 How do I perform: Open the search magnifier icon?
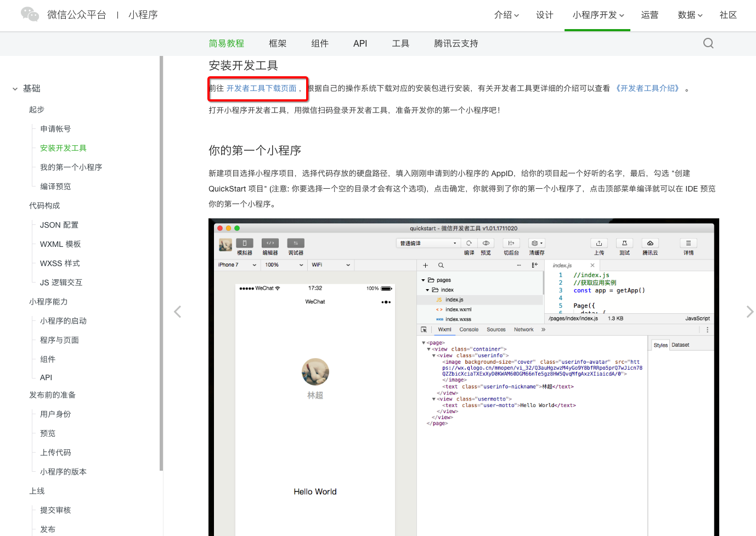click(x=708, y=43)
